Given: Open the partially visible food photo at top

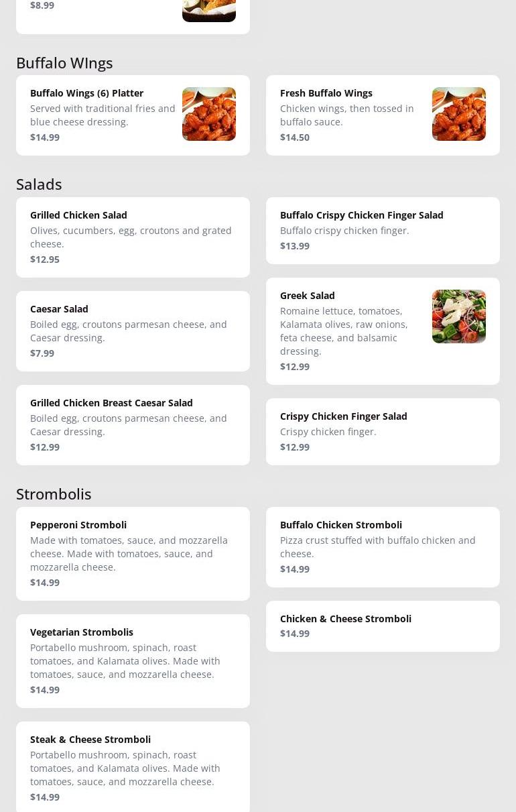Looking at the screenshot, I should click(x=209, y=11).
